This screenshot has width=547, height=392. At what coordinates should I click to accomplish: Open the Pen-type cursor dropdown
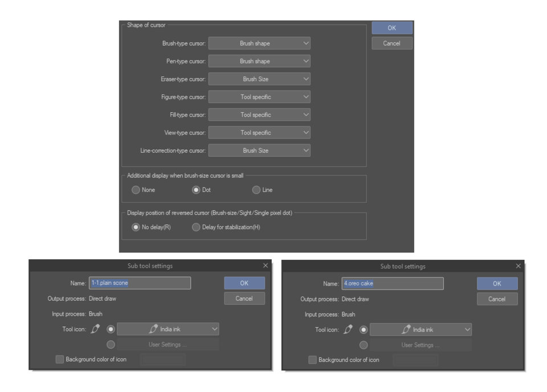point(259,61)
